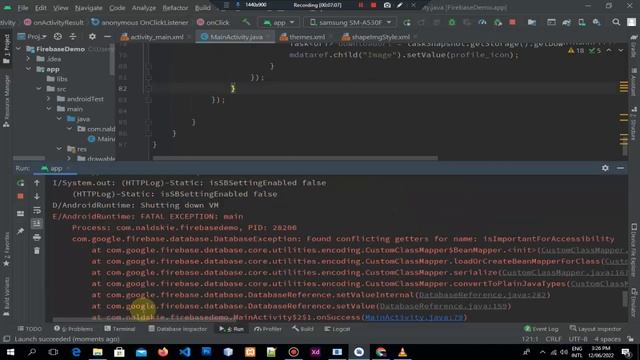Open the Logcat tool window
This screenshot has height=360, width=640.
click(x=337, y=329)
